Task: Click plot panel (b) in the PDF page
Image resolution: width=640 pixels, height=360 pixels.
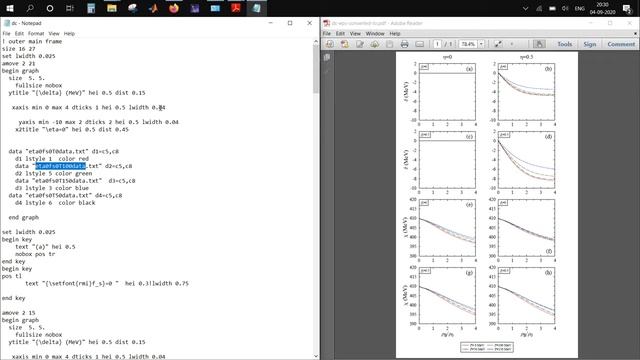Action: pyautogui.click(x=527, y=92)
